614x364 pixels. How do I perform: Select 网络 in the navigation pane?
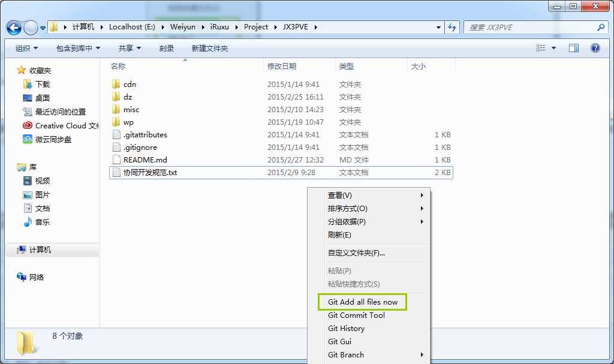point(37,278)
